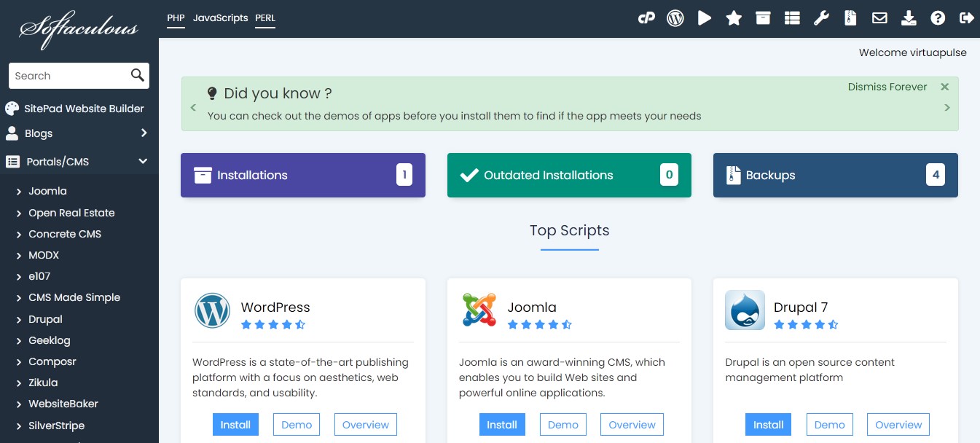Open the Installations panel
980x443 pixels.
coord(303,175)
